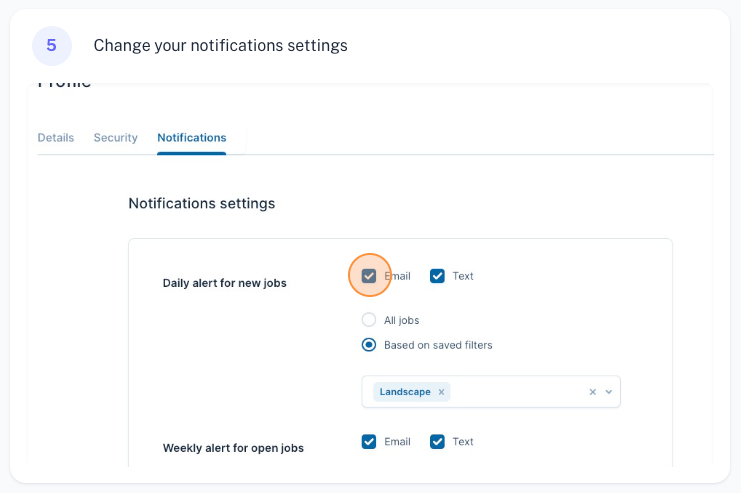The height and width of the screenshot is (493, 741).
Task: Toggle Text checkbox for weekly open jobs
Action: [437, 442]
